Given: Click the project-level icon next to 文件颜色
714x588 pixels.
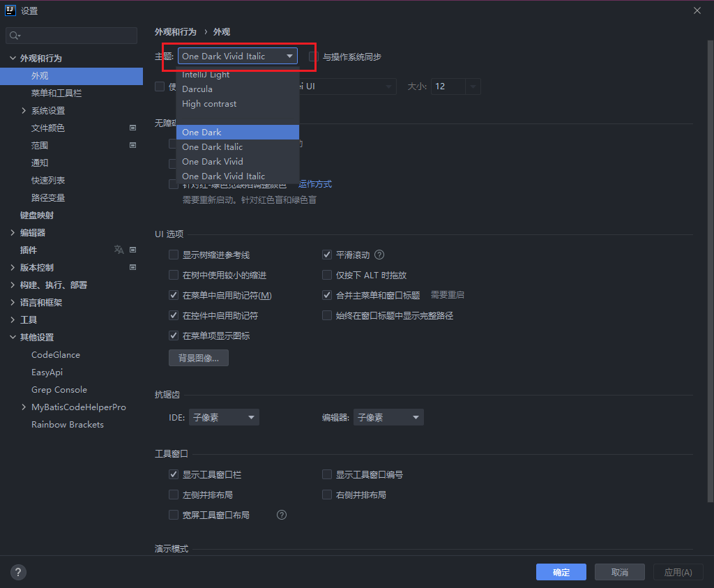Looking at the screenshot, I should [x=133, y=128].
